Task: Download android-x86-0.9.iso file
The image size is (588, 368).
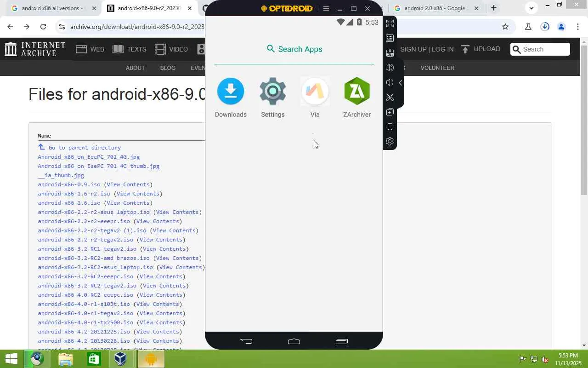Action: pyautogui.click(x=69, y=184)
